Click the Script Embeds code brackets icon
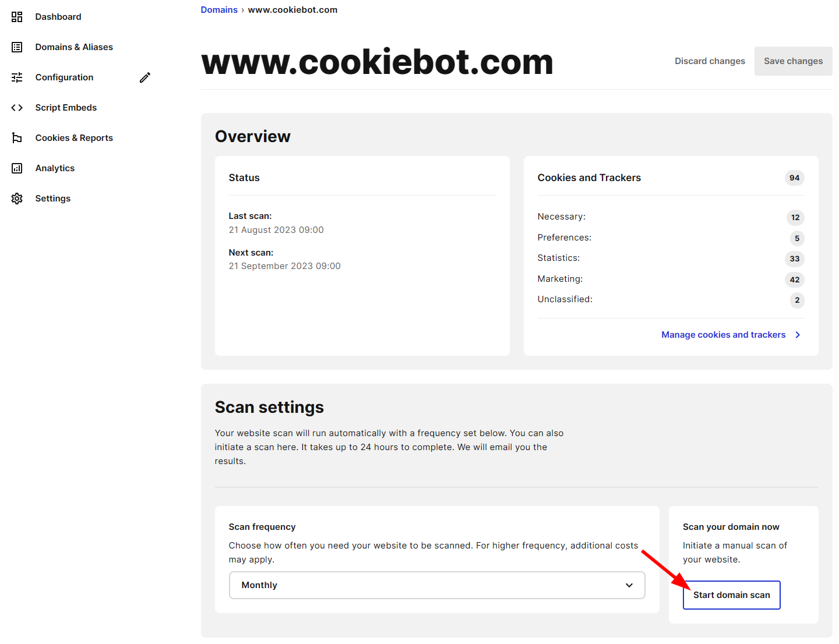Viewport: 839px width, 644px height. tap(17, 108)
